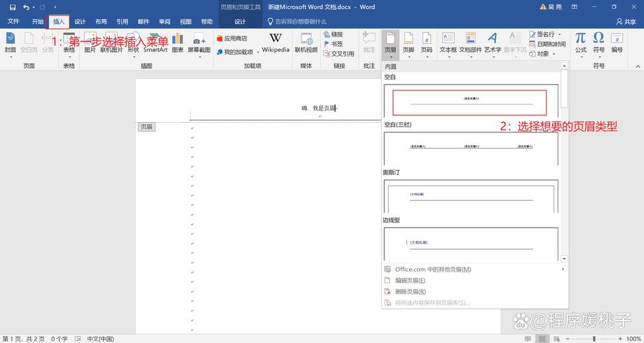The image size is (644, 343).
Task: Open Signature Line (签名行) dropdown arrow
Action: point(560,34)
